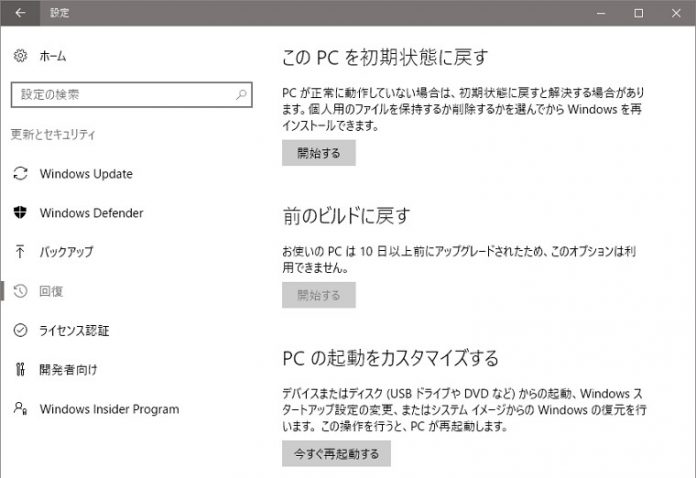This screenshot has width=696, height=478.
Task: Click the 設定の検索 search field
Action: 131,95
